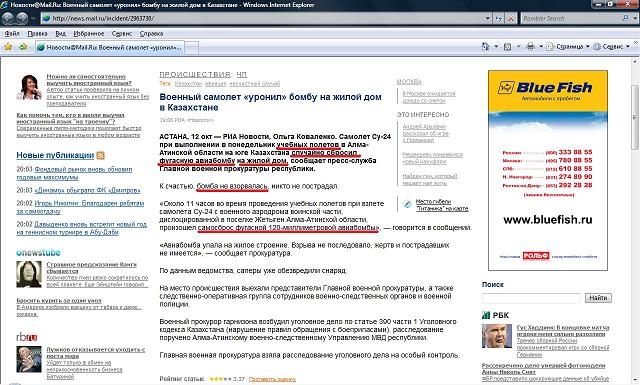Click RSS icon beside Новые публикации
The width and height of the screenshot is (640, 385).
tap(100, 156)
